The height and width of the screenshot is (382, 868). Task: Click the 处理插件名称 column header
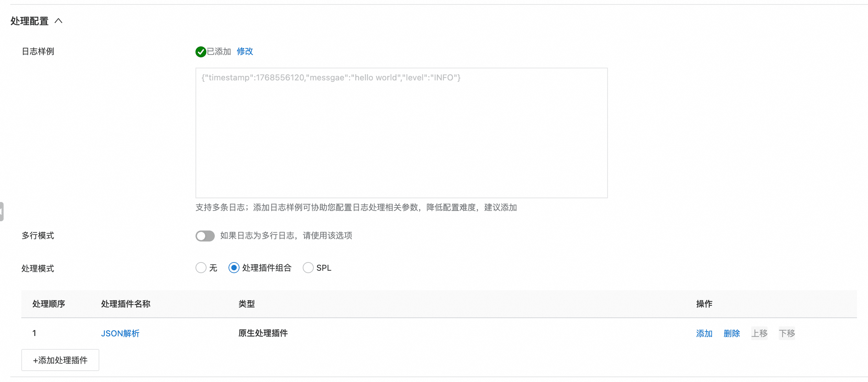click(x=126, y=304)
